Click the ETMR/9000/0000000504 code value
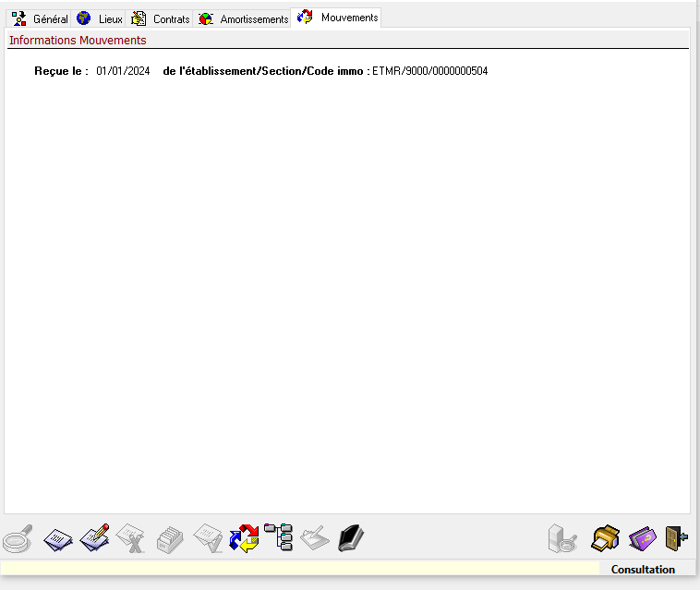Viewport: 700px width, 590px height. pyautogui.click(x=429, y=71)
